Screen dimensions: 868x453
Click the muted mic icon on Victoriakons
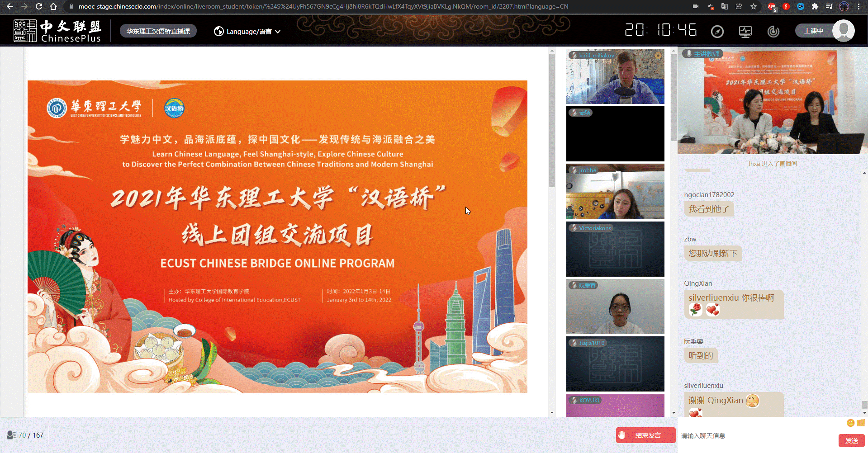[574, 228]
